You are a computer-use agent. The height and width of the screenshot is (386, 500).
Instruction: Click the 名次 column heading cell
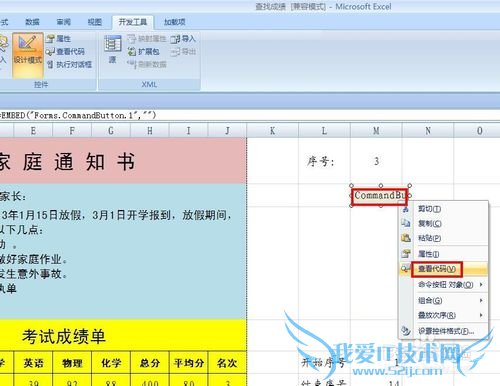click(227, 363)
